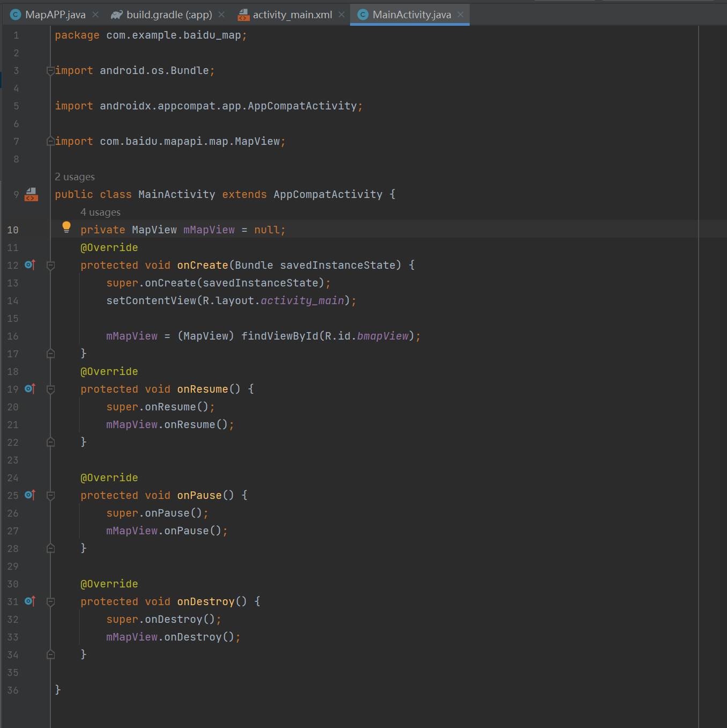Viewport: 727px width, 728px height.
Task: Click the '2 usages' hint above MainActivity
Action: pyautogui.click(x=75, y=177)
